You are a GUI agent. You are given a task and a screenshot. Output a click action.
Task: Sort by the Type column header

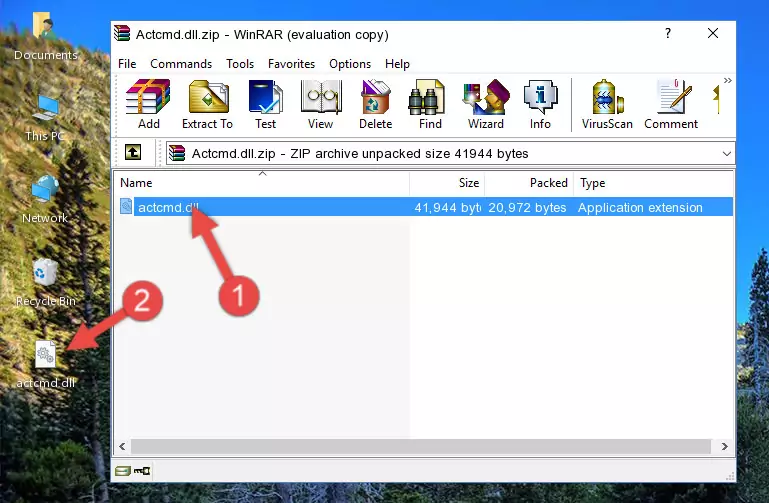pyautogui.click(x=653, y=183)
